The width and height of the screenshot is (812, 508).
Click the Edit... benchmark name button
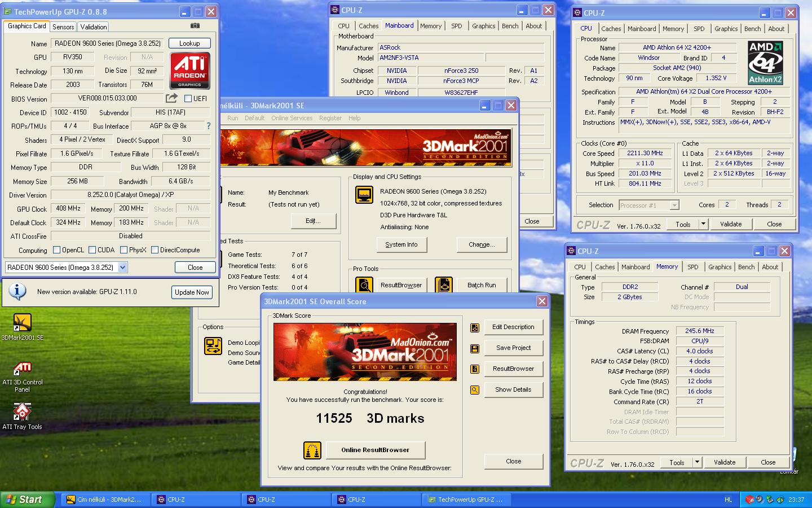tap(314, 221)
